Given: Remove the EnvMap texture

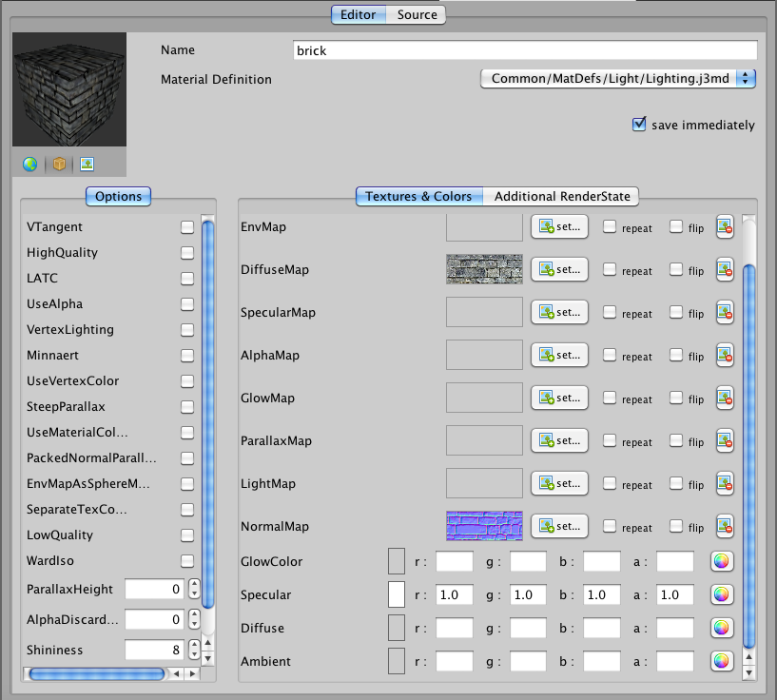Looking at the screenshot, I should (725, 227).
